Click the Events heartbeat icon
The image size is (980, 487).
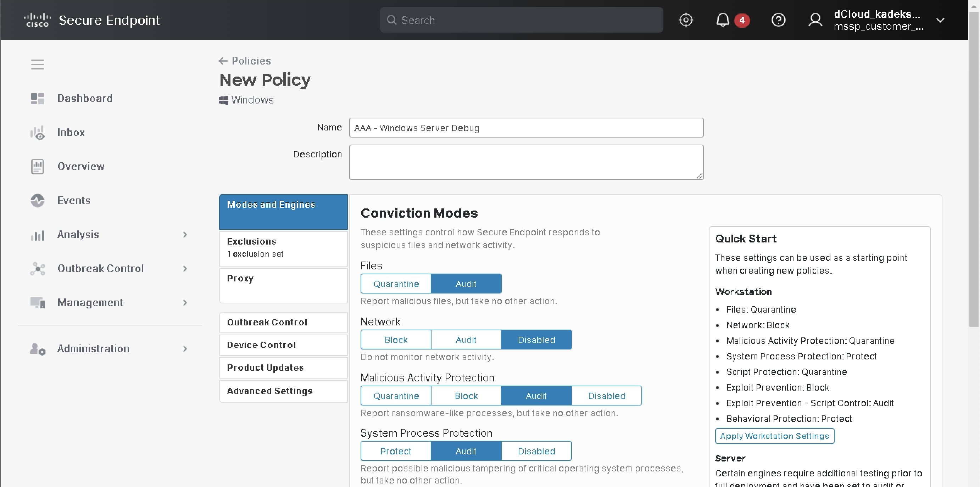coord(37,200)
